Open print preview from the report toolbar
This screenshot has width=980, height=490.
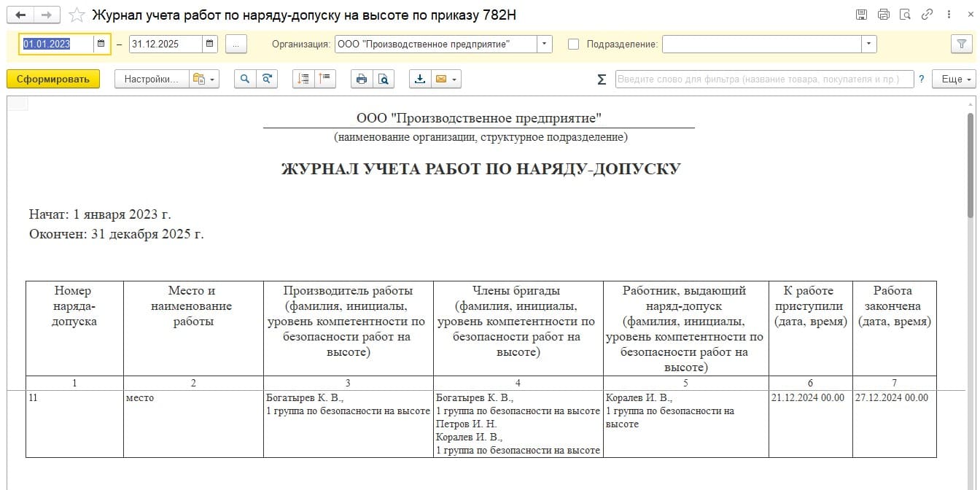pos(384,79)
